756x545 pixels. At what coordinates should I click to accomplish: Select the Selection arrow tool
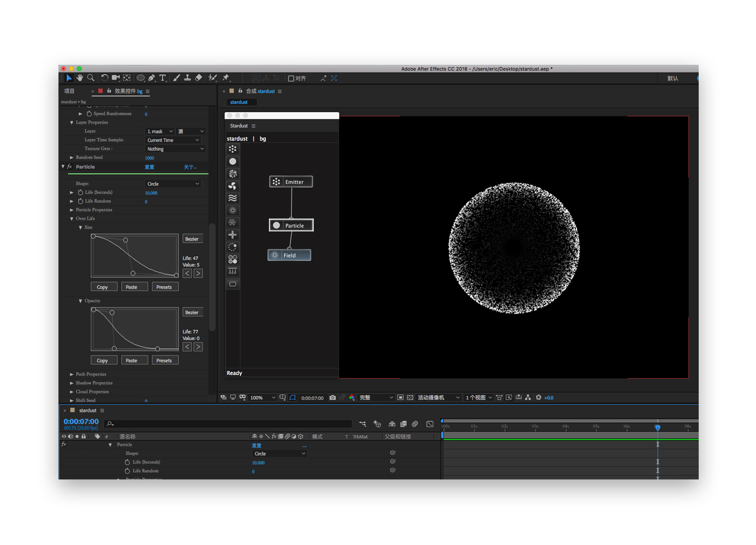[x=69, y=78]
